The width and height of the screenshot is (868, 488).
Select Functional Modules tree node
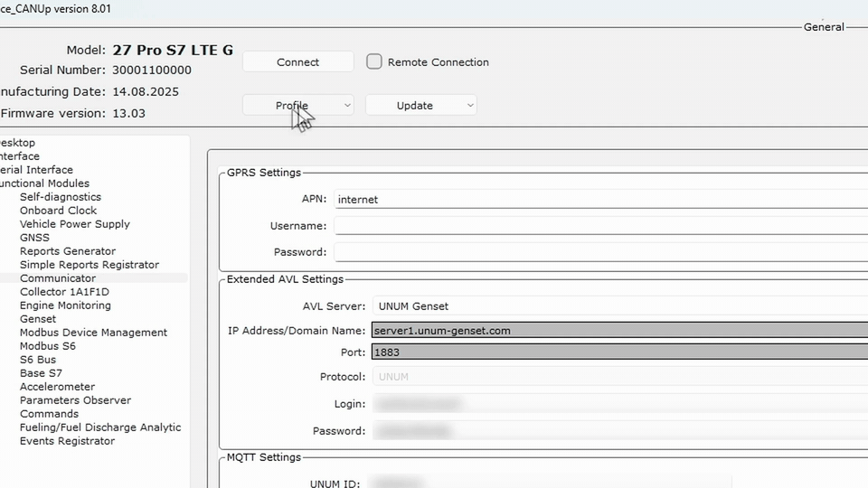[x=44, y=183]
